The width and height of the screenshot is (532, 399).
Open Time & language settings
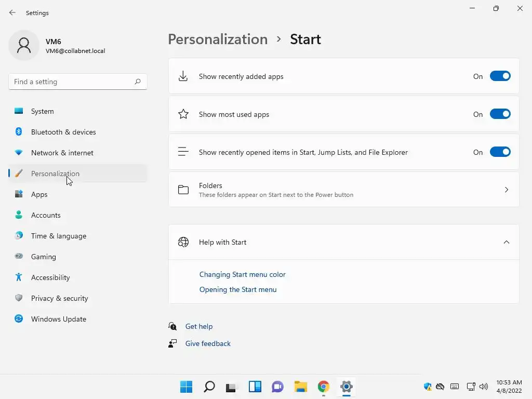[x=59, y=236]
